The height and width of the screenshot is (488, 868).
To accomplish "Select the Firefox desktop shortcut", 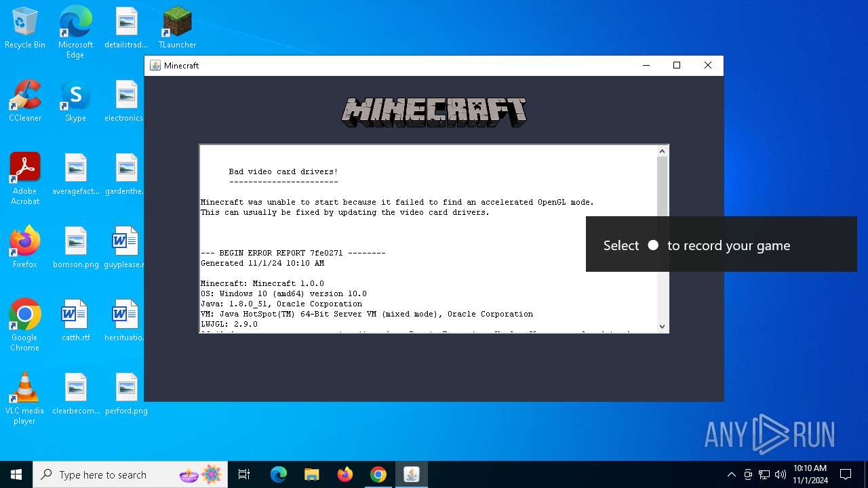I will click(25, 248).
